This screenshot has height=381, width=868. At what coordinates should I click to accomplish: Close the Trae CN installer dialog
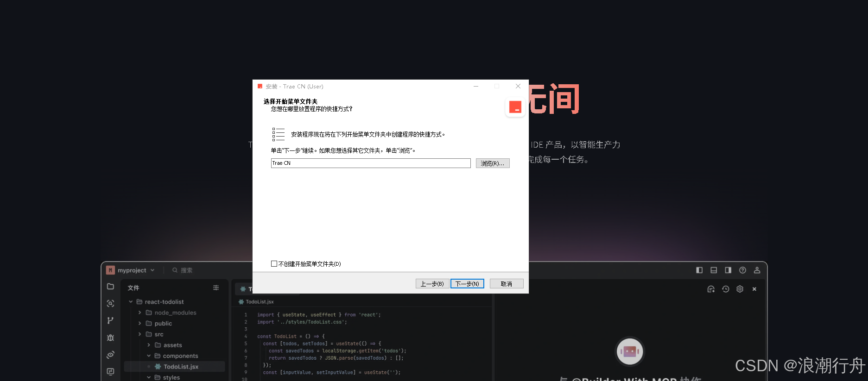coord(518,87)
